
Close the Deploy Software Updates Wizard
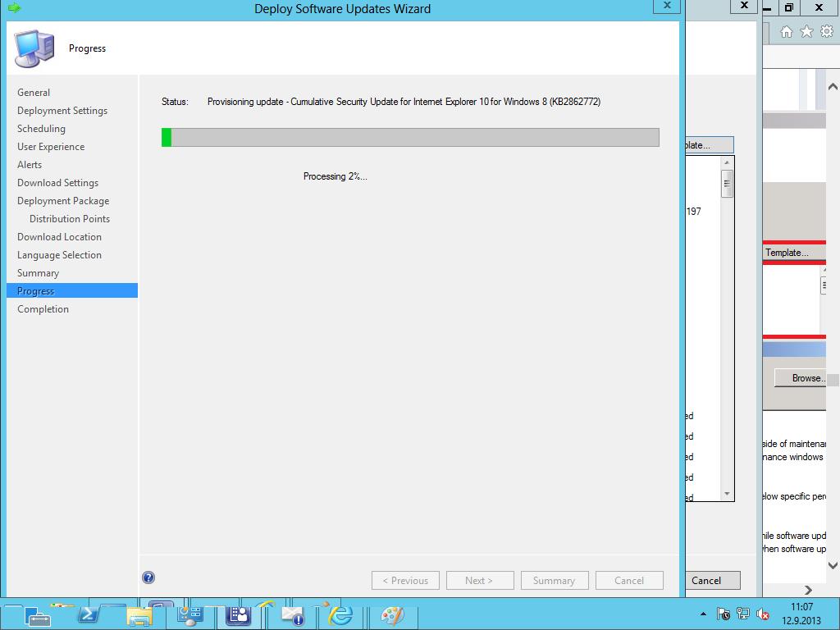(x=667, y=6)
